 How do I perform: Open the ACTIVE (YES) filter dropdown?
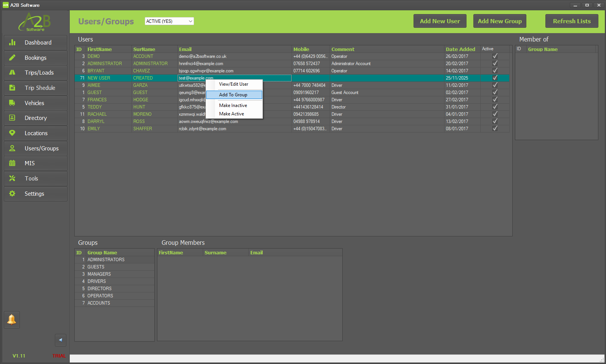(169, 21)
